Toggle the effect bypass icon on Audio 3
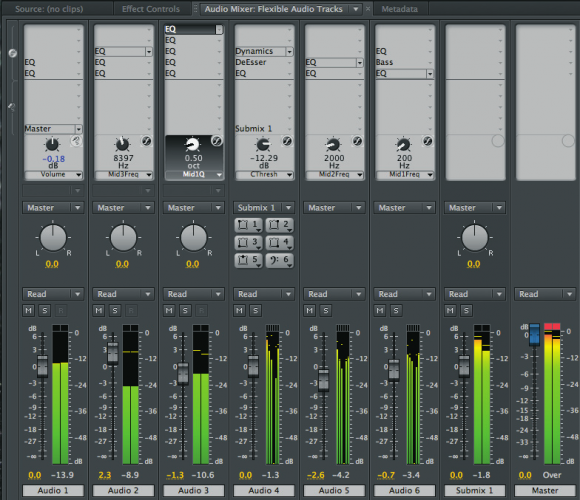The image size is (580, 500). (x=216, y=141)
